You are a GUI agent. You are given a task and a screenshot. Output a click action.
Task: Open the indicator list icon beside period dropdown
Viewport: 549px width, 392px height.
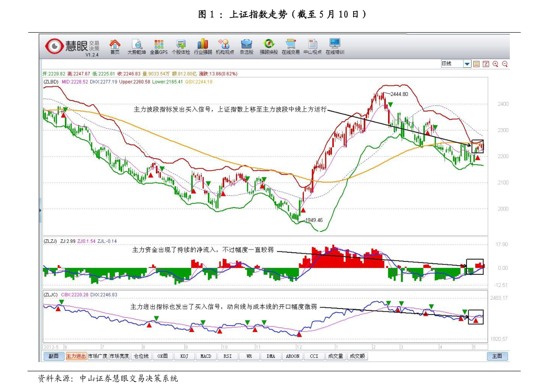[x=476, y=64]
